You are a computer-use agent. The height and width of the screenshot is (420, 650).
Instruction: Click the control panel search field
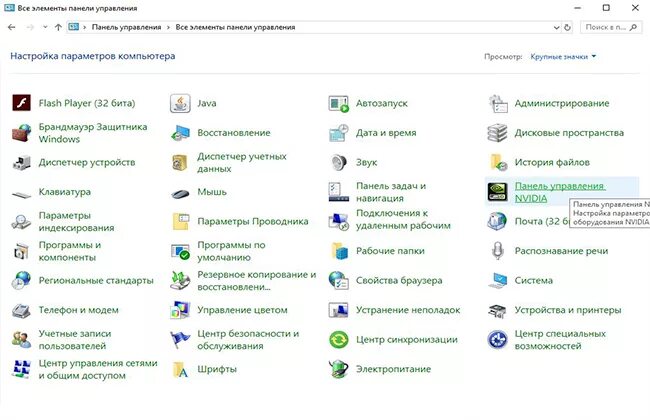pos(611,27)
